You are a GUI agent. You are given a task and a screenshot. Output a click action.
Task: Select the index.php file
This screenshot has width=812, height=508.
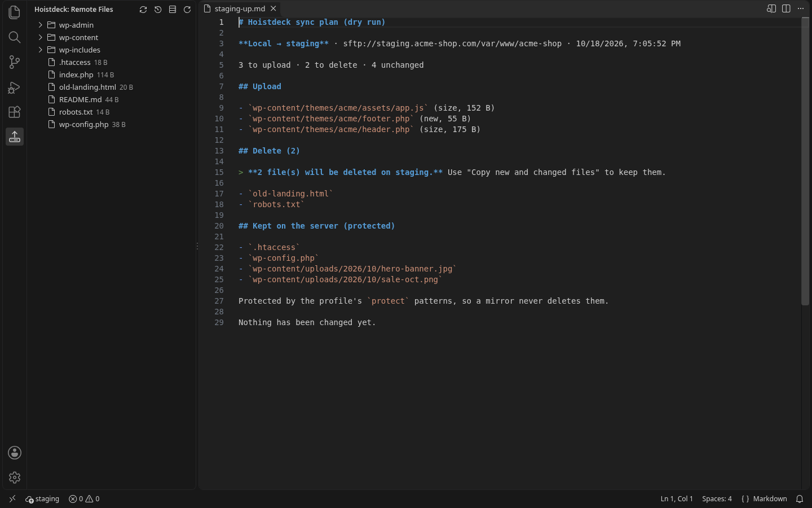click(x=112, y=75)
